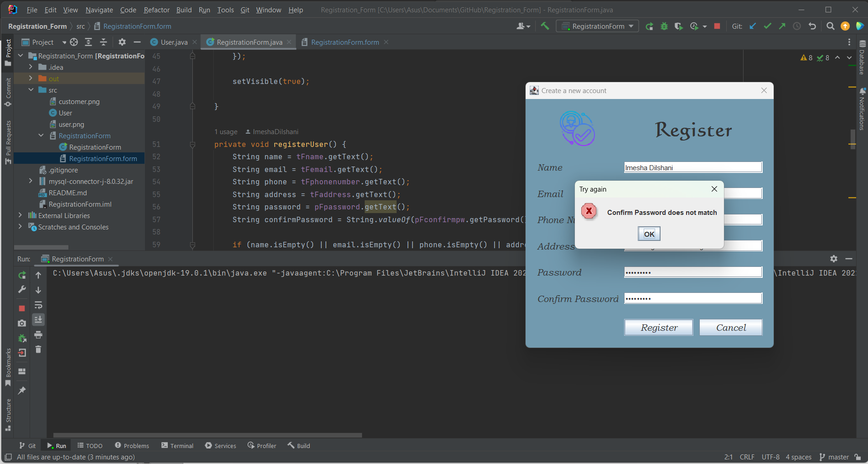Image resolution: width=868 pixels, height=464 pixels.
Task: Run with Coverage using the shield icon
Action: point(679,26)
